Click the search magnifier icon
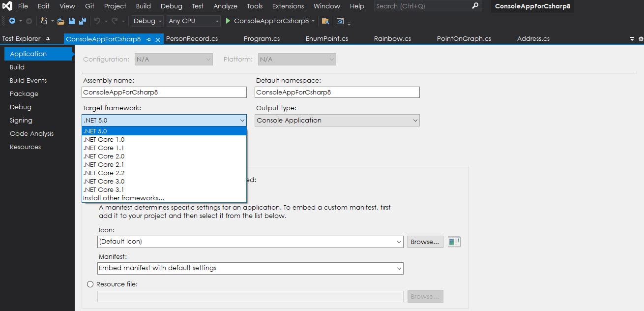This screenshot has height=311, width=644. coord(475,6)
